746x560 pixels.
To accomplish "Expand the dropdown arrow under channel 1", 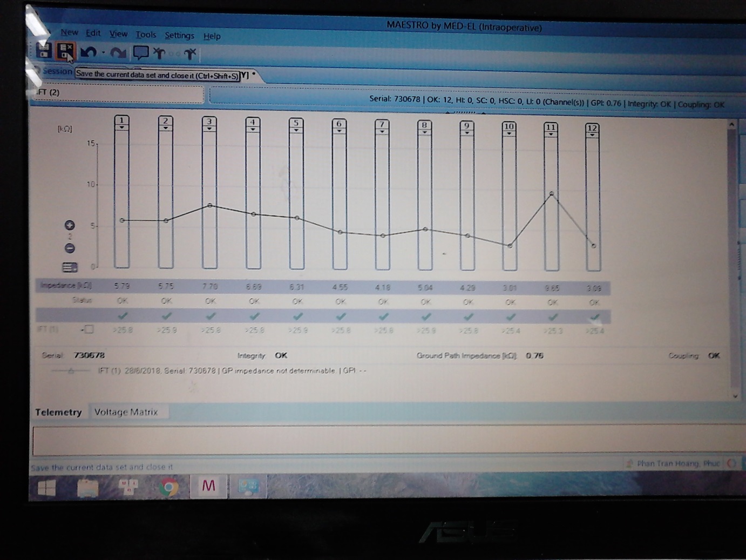I will 122,128.
